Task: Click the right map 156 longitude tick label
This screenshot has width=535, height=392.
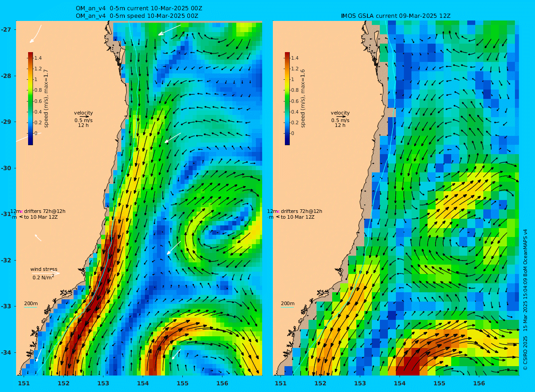Action: 479,383
